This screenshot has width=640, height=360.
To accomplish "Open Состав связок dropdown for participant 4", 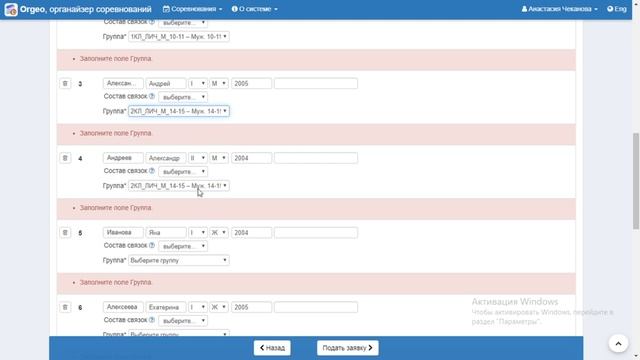I will point(183,172).
